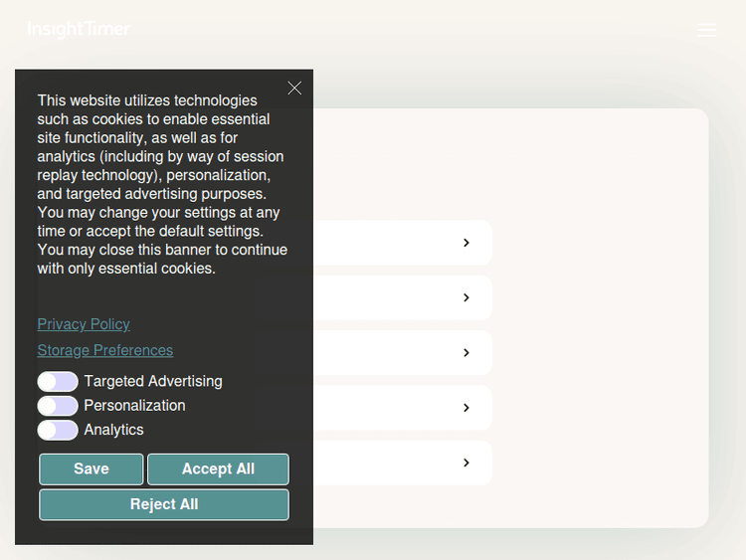Open the hamburger navigation menu
Screen dimensions: 746x560
click(x=706, y=31)
